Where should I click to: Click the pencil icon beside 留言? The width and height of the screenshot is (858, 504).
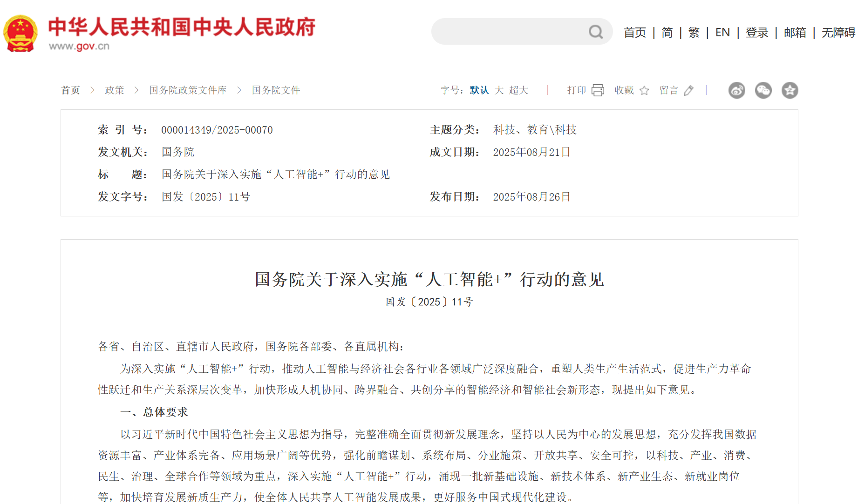[689, 90]
